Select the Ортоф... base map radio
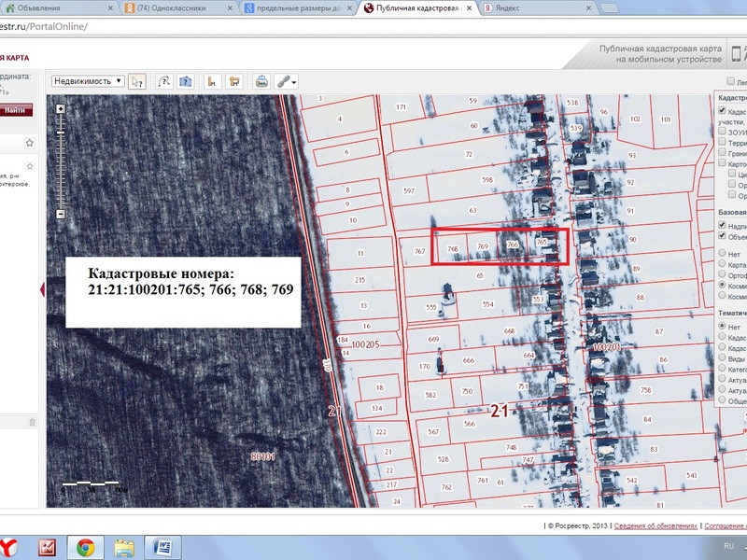The height and width of the screenshot is (560, 747). (x=722, y=274)
